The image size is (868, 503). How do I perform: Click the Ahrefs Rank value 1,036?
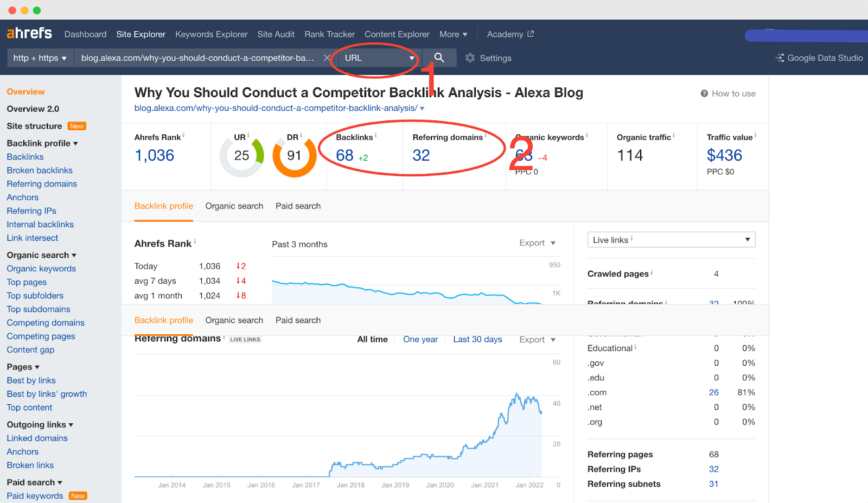(155, 156)
